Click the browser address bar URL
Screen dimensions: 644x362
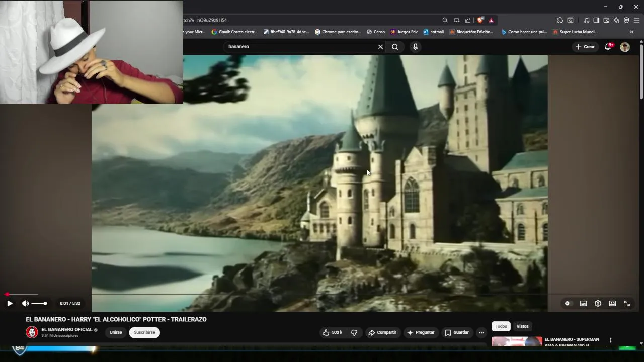point(205,20)
